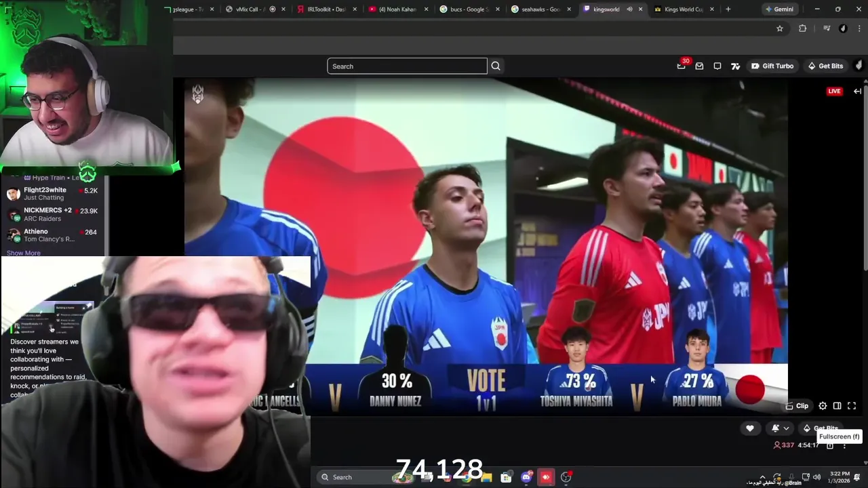The width and height of the screenshot is (868, 488).
Task: Expand the Show More channels link
Action: (x=24, y=253)
